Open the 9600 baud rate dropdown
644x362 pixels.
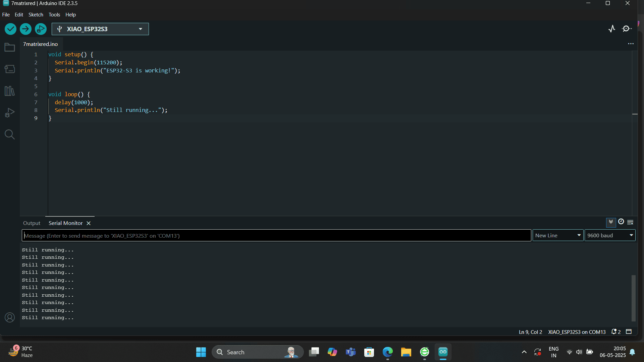(610, 236)
